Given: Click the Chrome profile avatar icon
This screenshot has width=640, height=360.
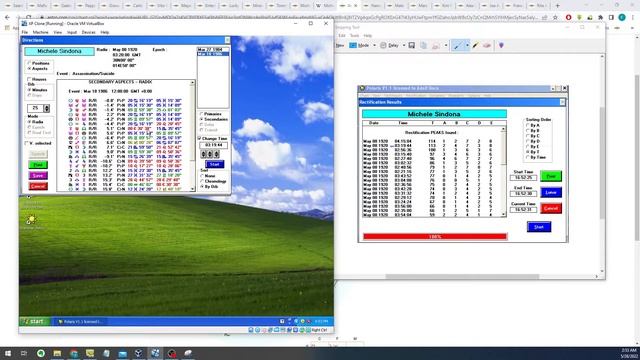Looking at the screenshot, I should click(622, 18).
